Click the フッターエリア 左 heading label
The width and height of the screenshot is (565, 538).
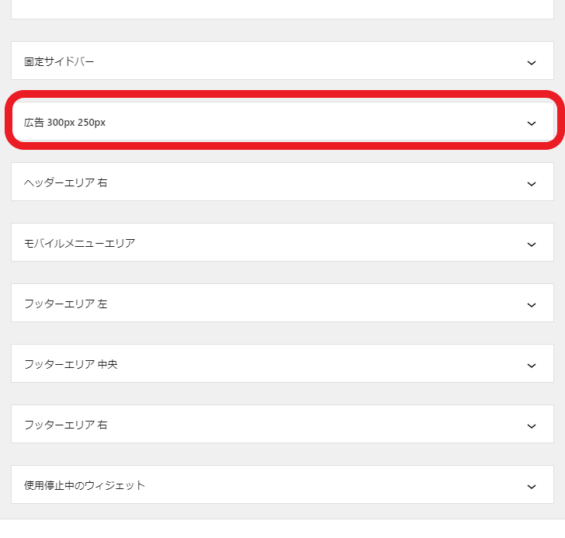pos(66,304)
